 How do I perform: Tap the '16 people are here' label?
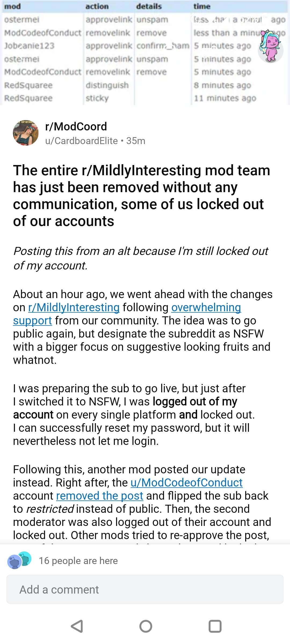click(78, 561)
